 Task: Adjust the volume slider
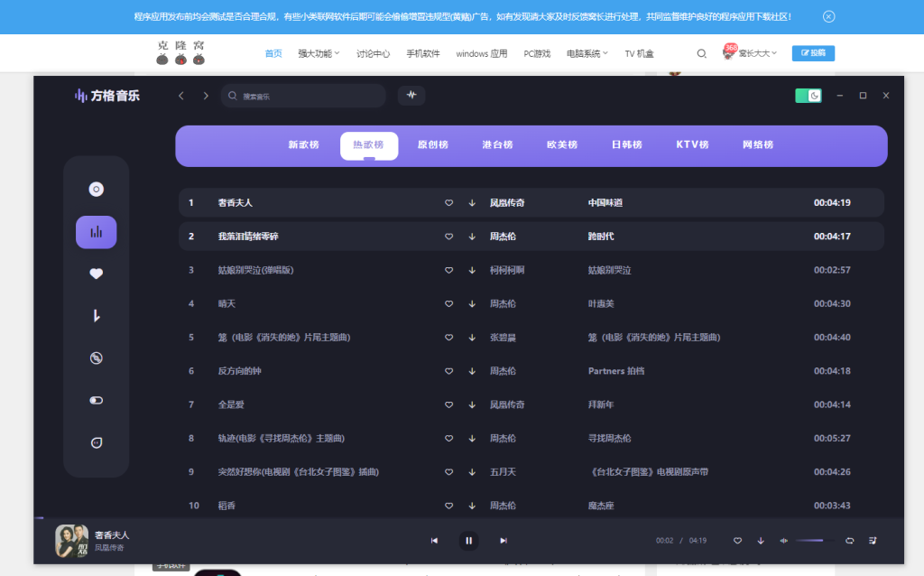(x=815, y=541)
